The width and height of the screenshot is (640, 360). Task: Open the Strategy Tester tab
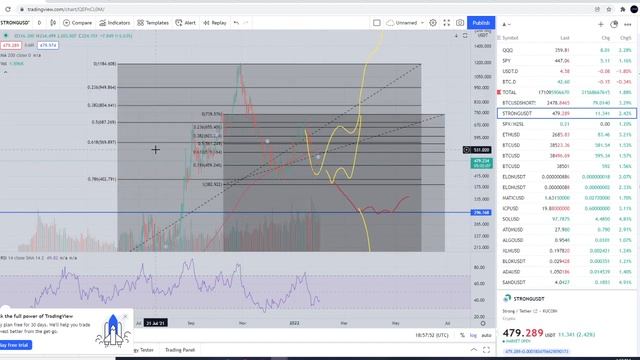(x=144, y=350)
